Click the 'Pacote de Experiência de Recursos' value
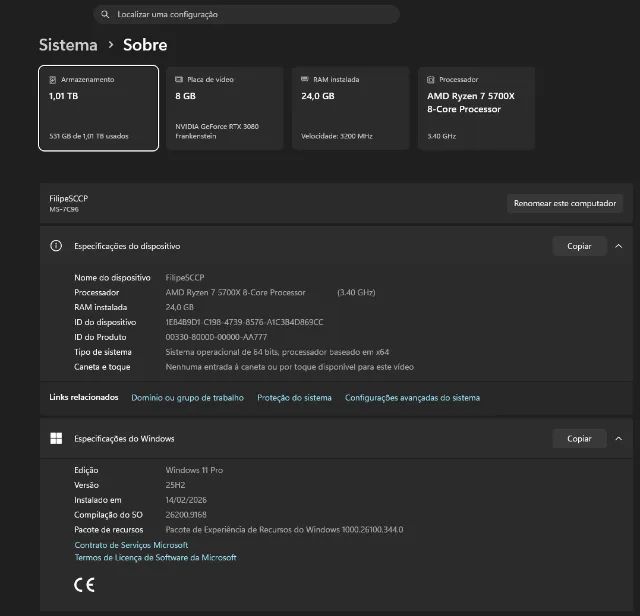This screenshot has width=640, height=616. pos(284,530)
